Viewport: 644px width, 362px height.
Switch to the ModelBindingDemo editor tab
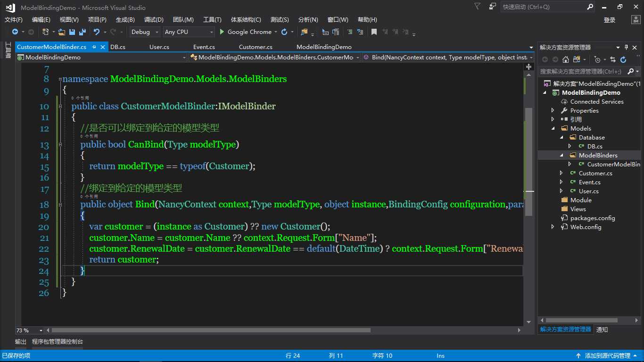click(x=324, y=47)
